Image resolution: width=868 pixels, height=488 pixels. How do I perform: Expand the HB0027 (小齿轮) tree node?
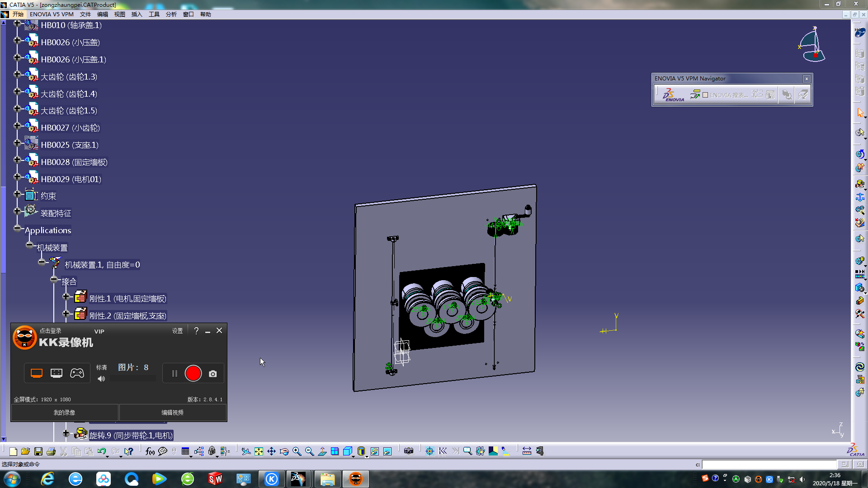click(x=17, y=126)
